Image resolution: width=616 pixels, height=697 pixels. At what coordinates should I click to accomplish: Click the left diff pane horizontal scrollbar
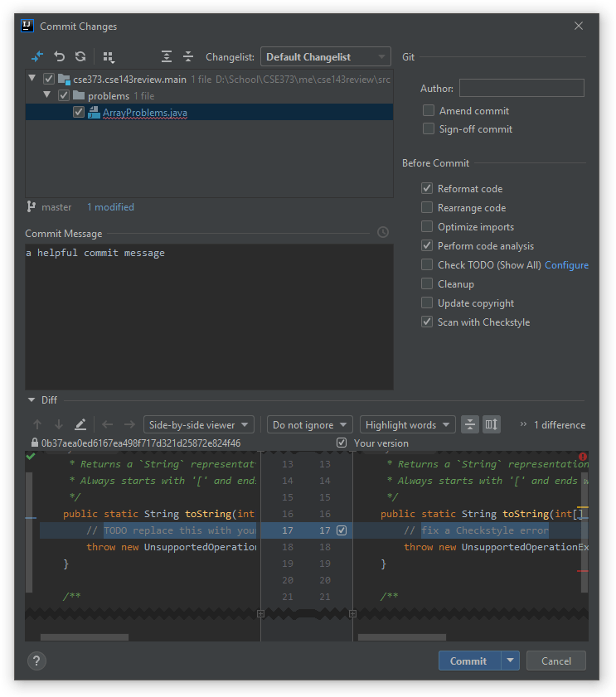(85, 637)
